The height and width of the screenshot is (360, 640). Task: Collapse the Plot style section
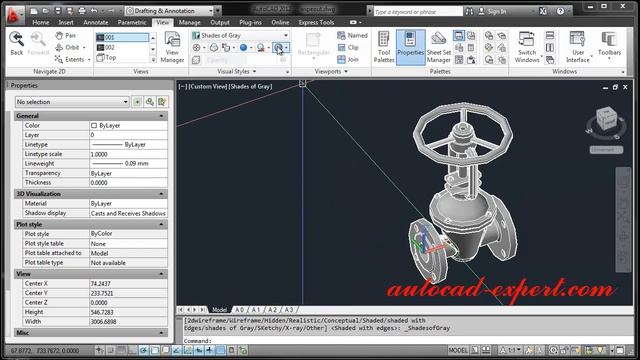tap(161, 224)
